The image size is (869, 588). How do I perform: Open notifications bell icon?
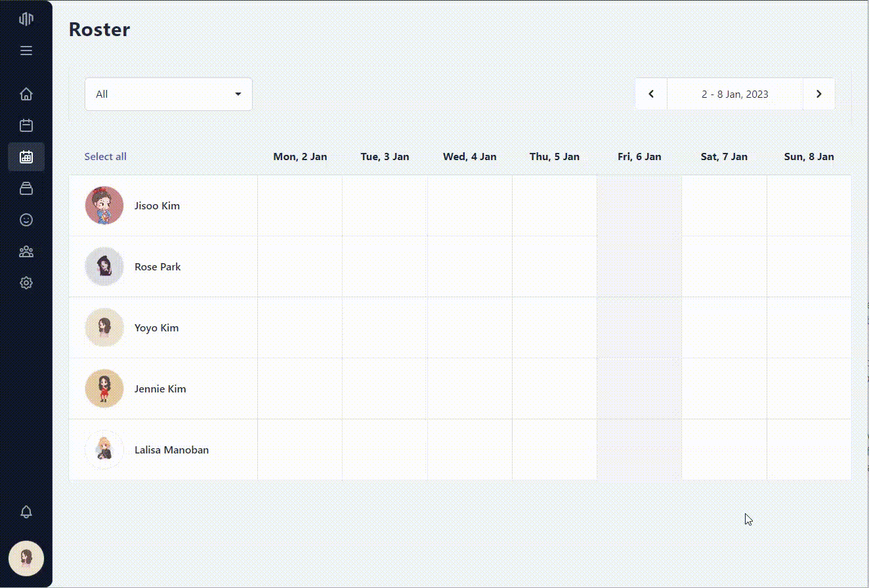[x=26, y=512]
